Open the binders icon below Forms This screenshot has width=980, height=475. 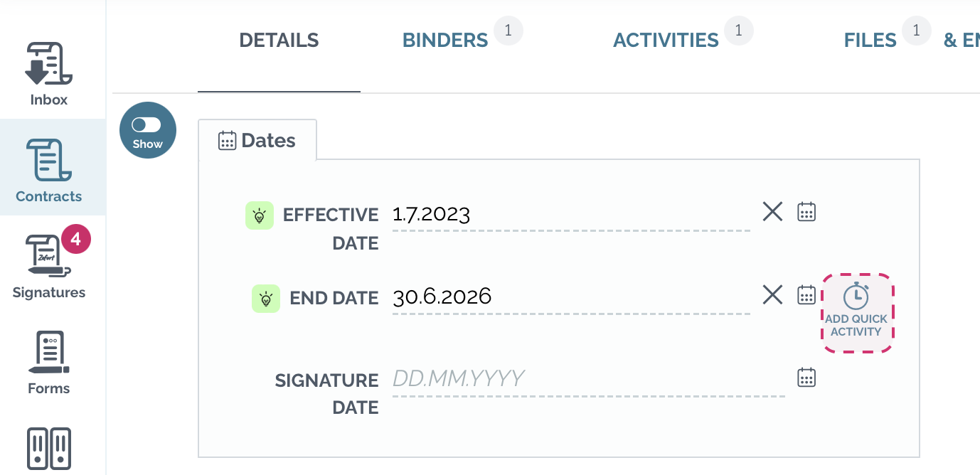click(x=49, y=448)
